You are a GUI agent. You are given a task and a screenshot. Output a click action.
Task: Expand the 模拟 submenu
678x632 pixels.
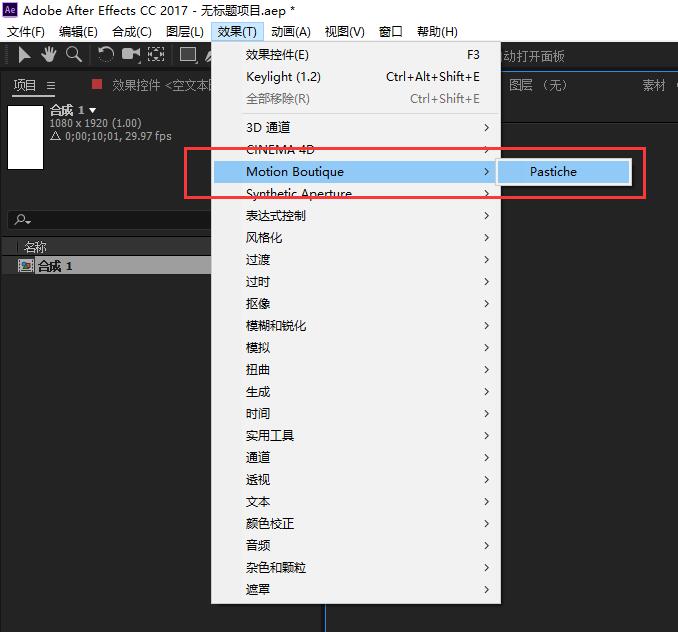[x=356, y=348]
